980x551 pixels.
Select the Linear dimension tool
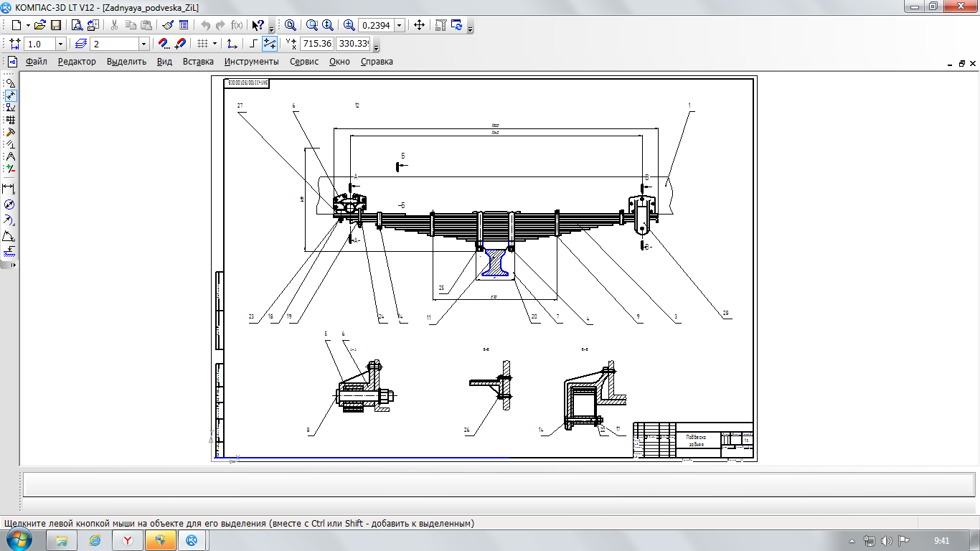coord(9,189)
